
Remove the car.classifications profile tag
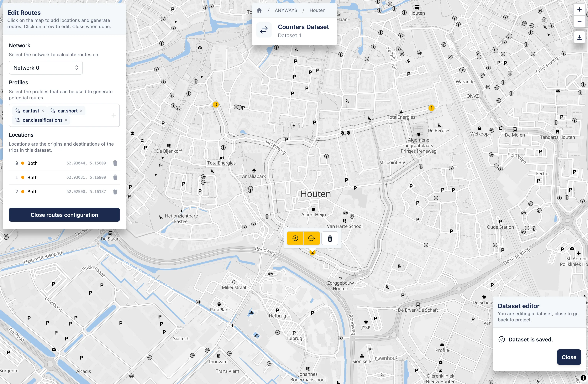tap(66, 120)
